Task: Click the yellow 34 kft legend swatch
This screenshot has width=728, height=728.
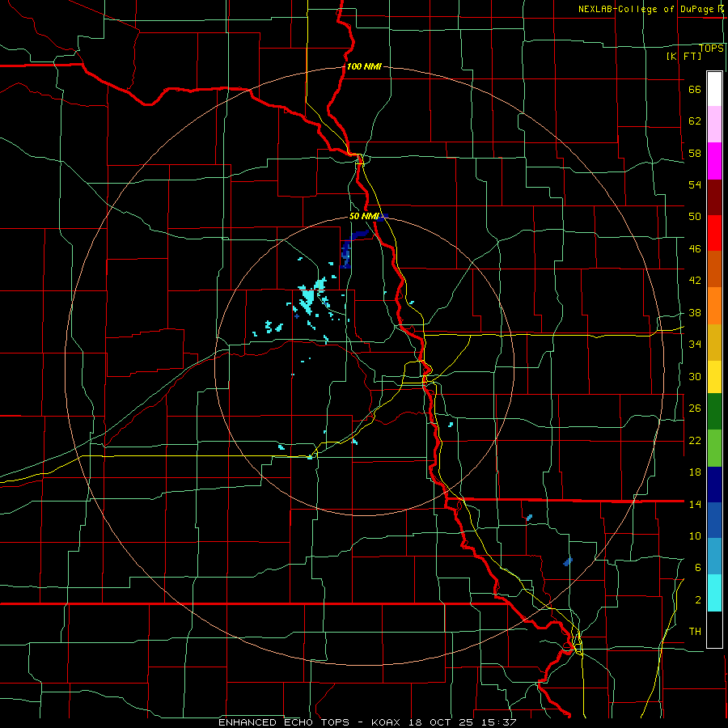Action: coord(714,342)
